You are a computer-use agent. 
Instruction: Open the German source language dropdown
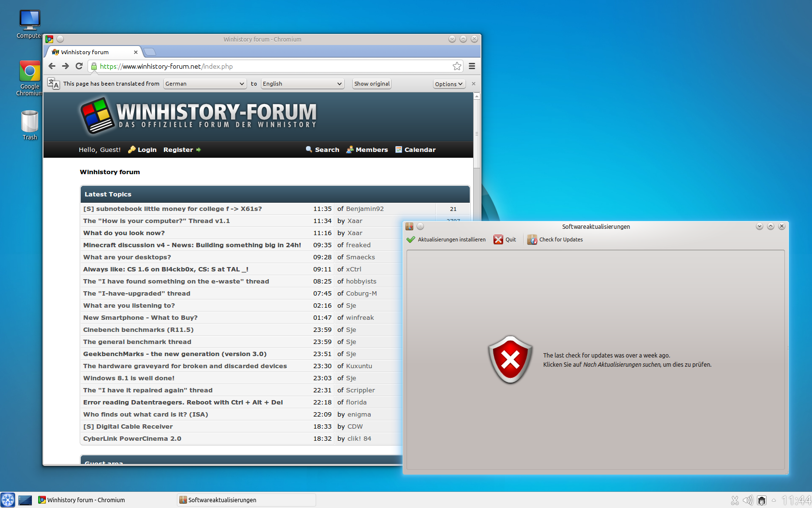(x=205, y=84)
